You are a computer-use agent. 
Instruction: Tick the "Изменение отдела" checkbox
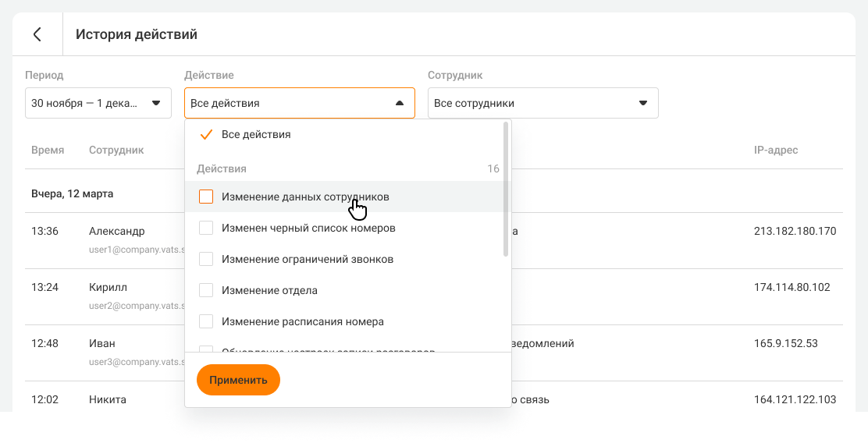click(206, 290)
